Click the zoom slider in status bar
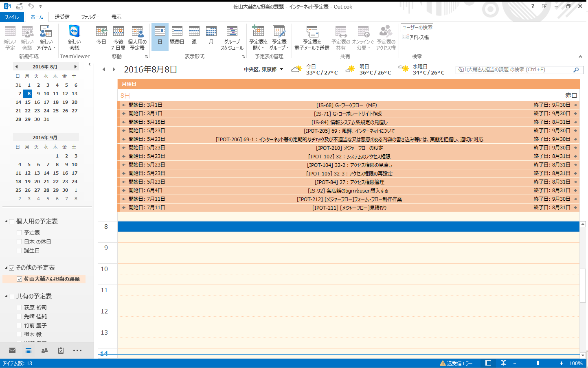This screenshot has width=588, height=368. (538, 363)
